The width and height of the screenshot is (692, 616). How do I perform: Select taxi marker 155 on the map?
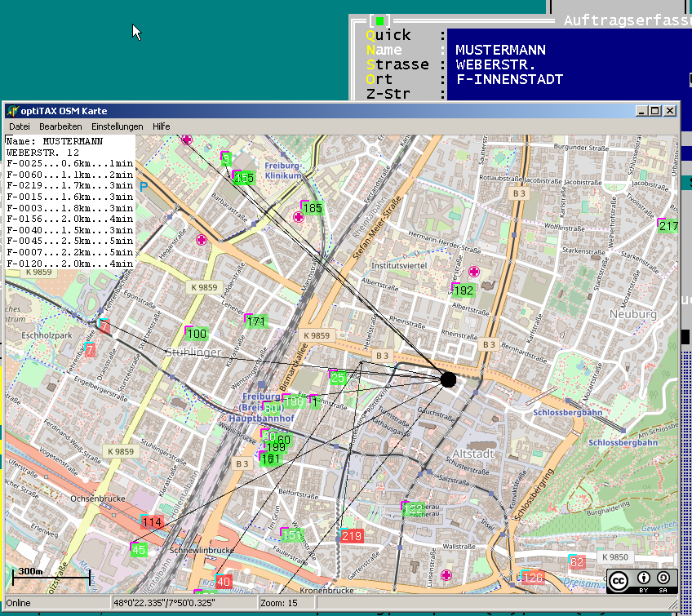(244, 177)
